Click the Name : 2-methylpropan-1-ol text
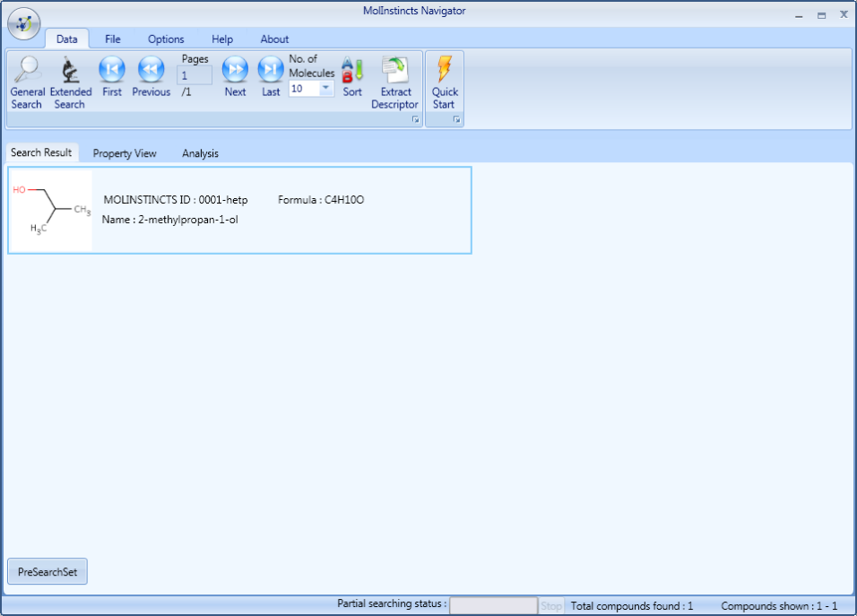857x616 pixels. click(x=170, y=220)
